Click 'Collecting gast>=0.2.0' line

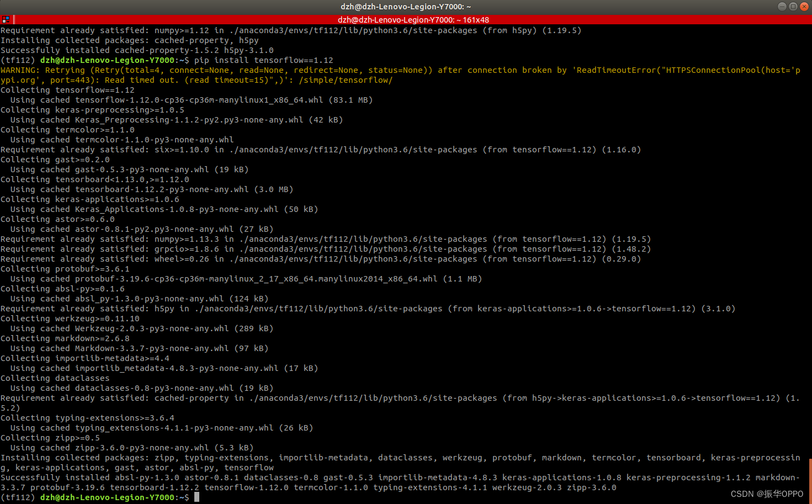point(55,160)
